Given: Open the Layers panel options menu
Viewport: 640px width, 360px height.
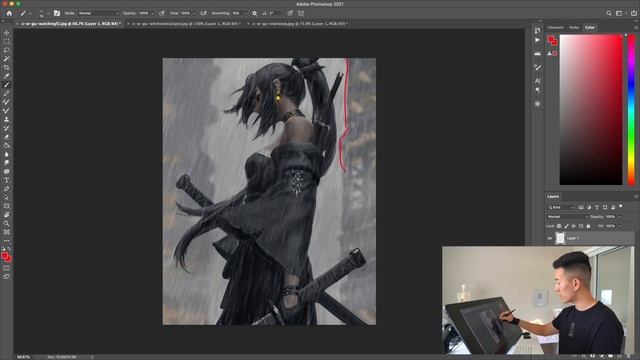Looking at the screenshot, I should click(636, 196).
